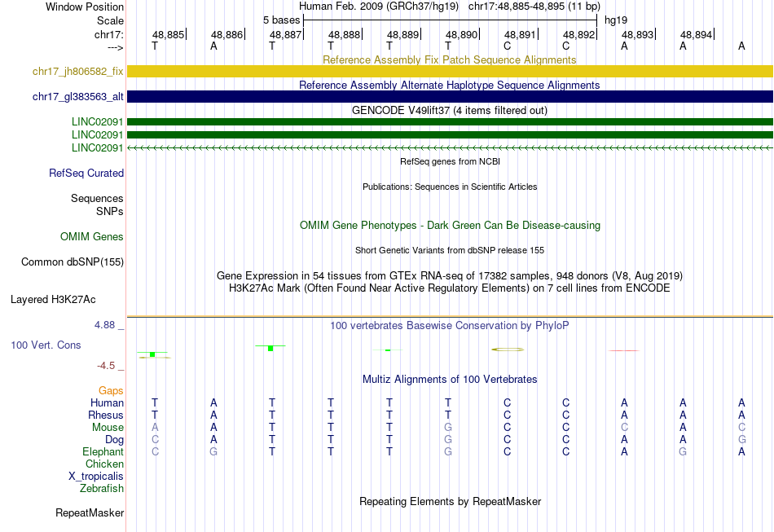Click the -4.5 PhyloP lower scale value
This screenshot has width=774, height=532.
tap(106, 366)
